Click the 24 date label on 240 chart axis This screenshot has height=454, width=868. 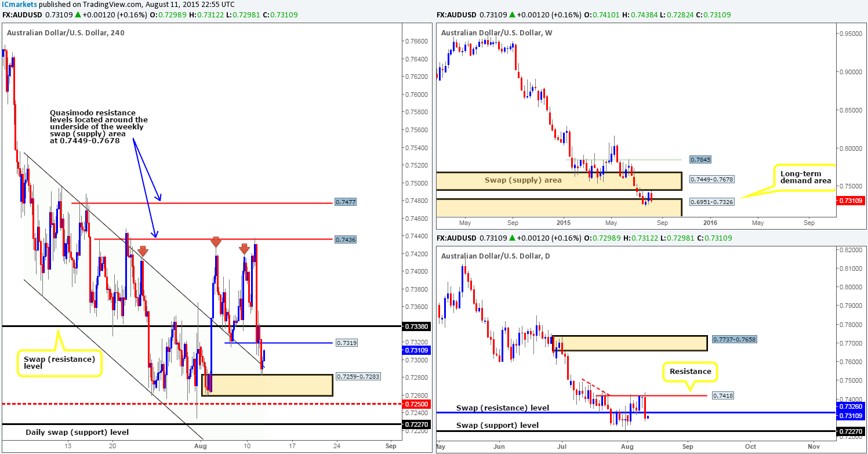(337, 448)
